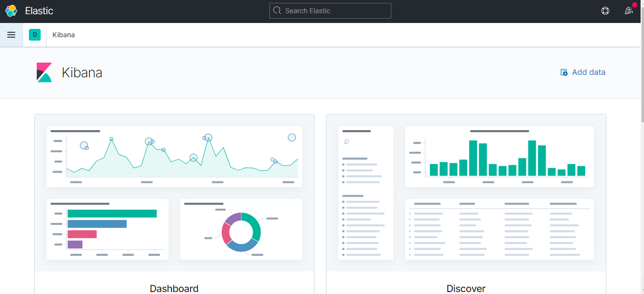The height and width of the screenshot is (294, 644).
Task: Click the pink notification dot on the newsfeed
Action: pyautogui.click(x=635, y=4)
